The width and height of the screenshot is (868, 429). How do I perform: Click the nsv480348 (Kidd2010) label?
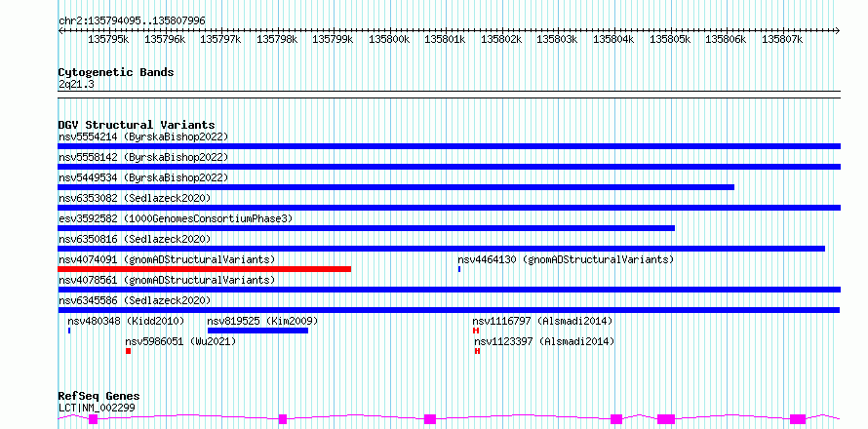click(x=126, y=321)
